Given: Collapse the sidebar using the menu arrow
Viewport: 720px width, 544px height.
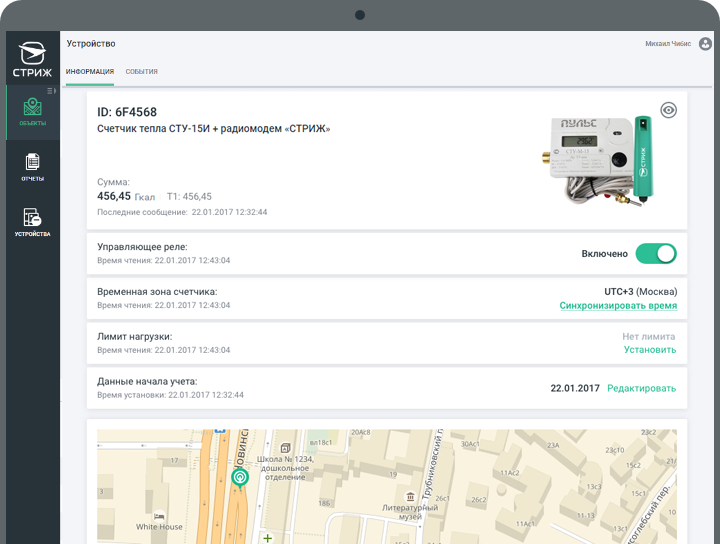Looking at the screenshot, I should [x=53, y=91].
